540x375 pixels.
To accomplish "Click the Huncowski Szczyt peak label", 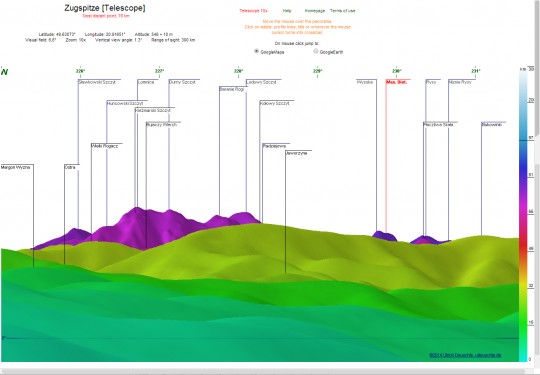I will [125, 103].
